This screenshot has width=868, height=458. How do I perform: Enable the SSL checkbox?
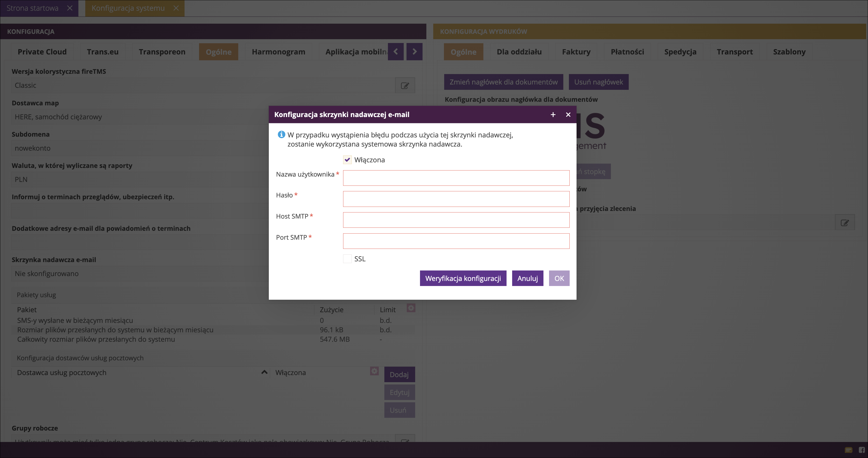(347, 259)
